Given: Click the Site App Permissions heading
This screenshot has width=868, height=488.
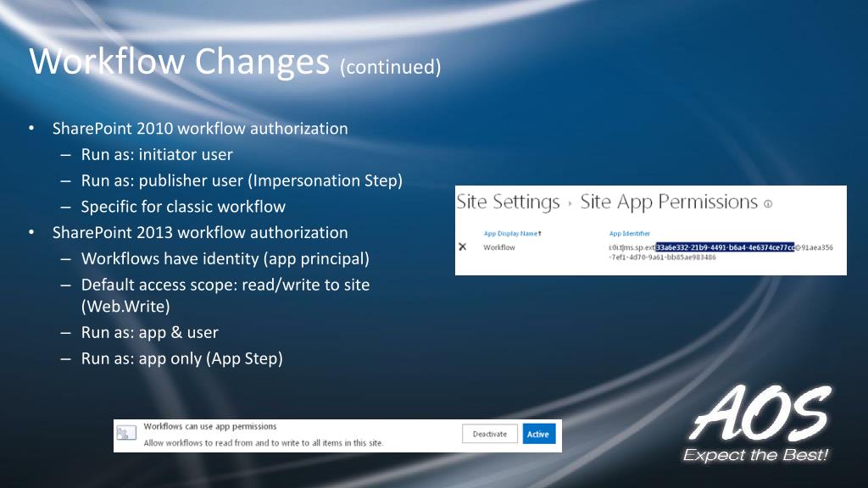Looking at the screenshot, I should [x=669, y=202].
